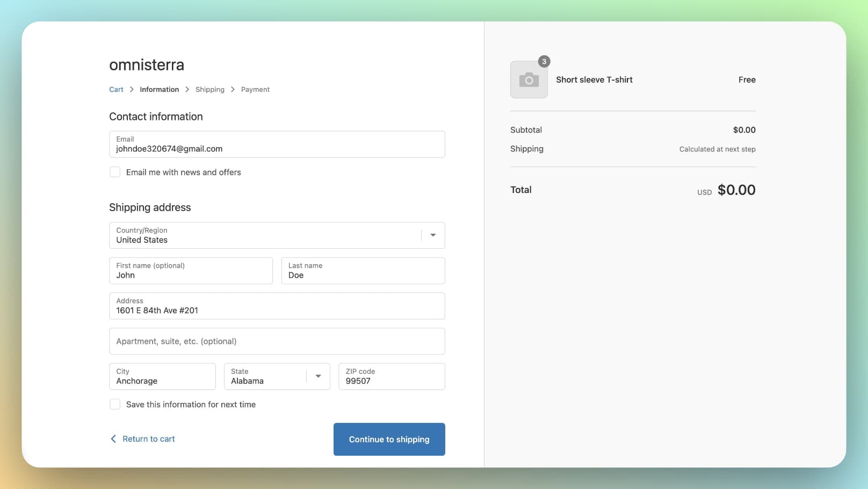
Task: Click the quantity badge showing 3
Action: (x=544, y=61)
